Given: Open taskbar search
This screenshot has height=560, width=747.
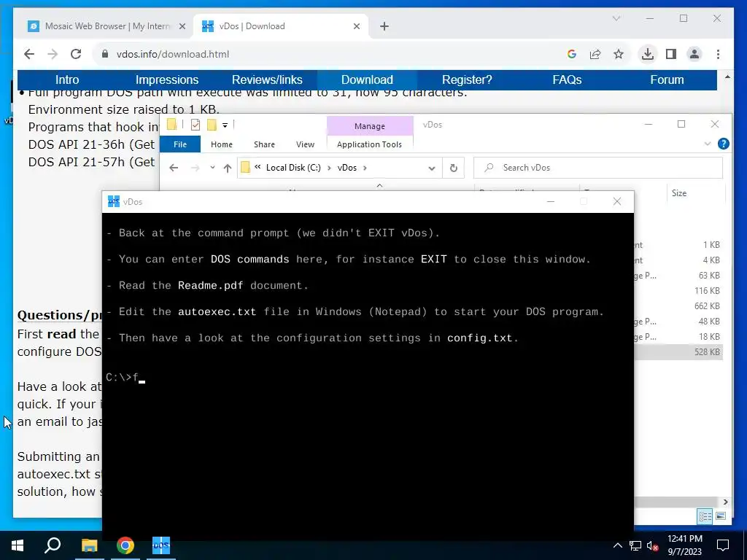Looking at the screenshot, I should click(53, 545).
